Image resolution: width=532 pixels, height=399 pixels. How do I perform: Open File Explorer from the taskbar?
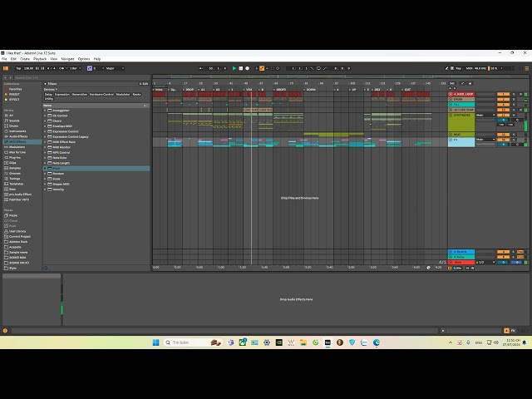coord(303,342)
